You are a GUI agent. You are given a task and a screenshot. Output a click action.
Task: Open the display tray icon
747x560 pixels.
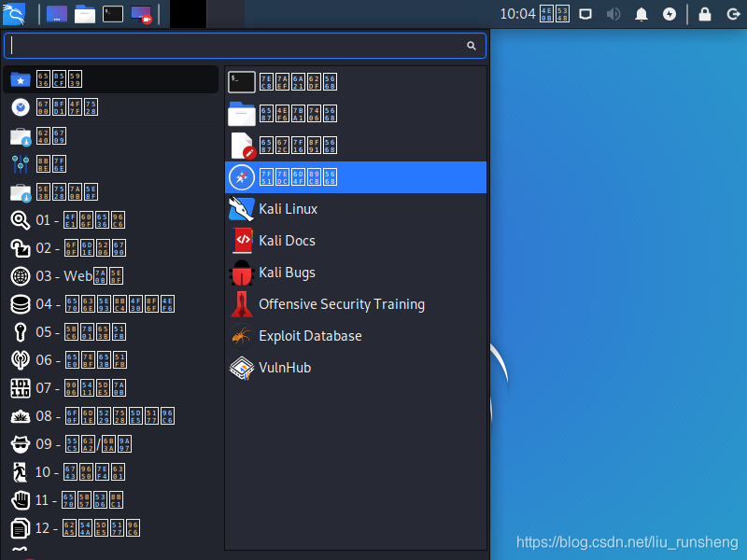pyautogui.click(x=585, y=14)
